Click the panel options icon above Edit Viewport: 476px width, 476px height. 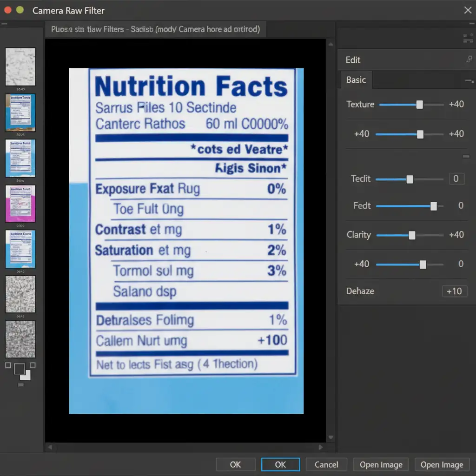click(468, 39)
